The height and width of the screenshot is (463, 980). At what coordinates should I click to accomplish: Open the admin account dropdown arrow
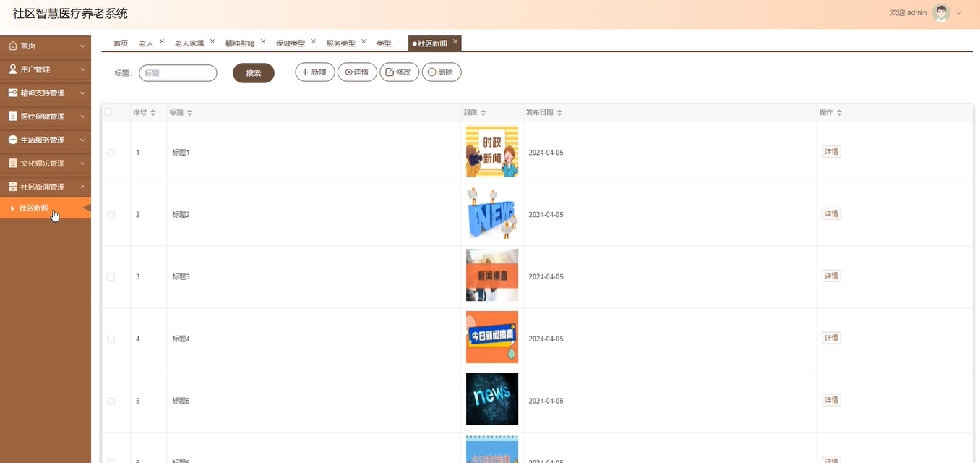(x=959, y=13)
